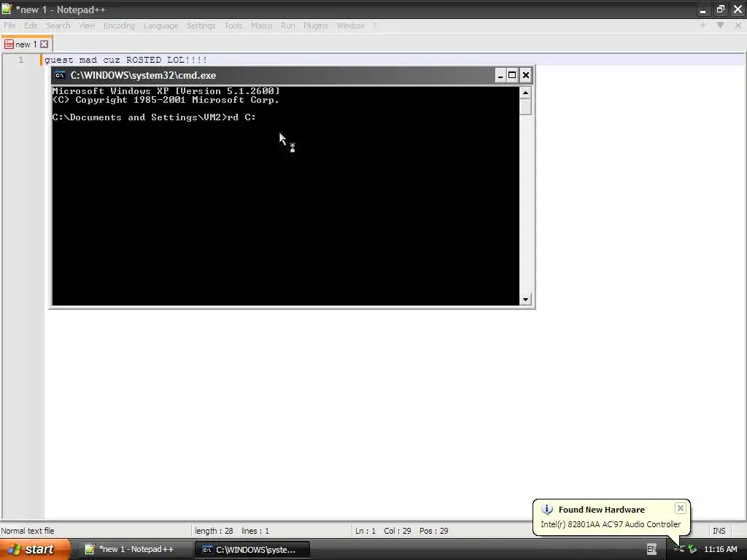
Task: Click 'Normal text file' in status bar
Action: tap(28, 531)
